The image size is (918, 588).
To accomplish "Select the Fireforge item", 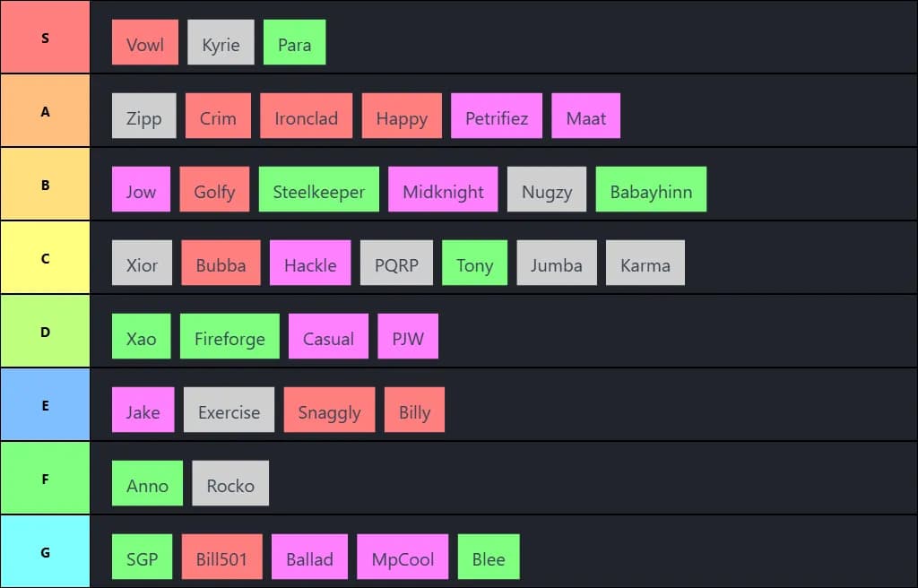I will click(x=229, y=337).
